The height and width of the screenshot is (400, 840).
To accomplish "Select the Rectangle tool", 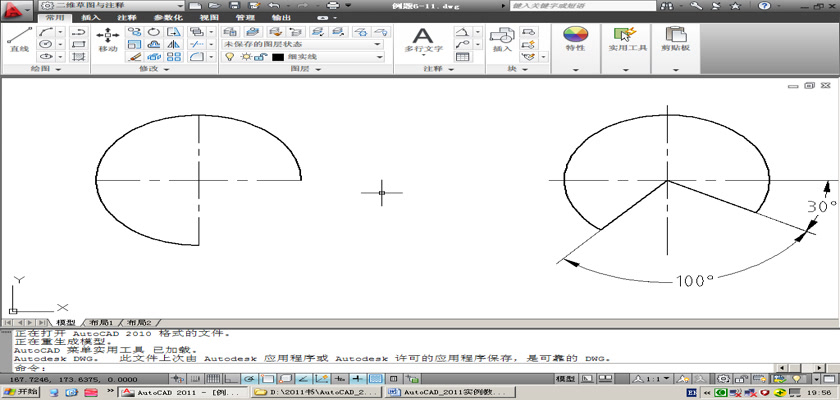I will 79,44.
